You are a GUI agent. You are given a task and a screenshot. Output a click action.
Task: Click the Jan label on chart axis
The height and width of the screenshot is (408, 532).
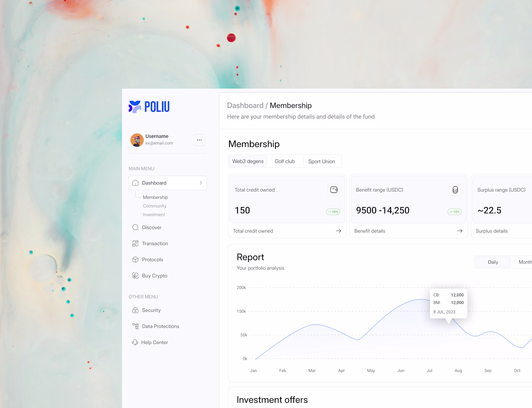coord(254,371)
